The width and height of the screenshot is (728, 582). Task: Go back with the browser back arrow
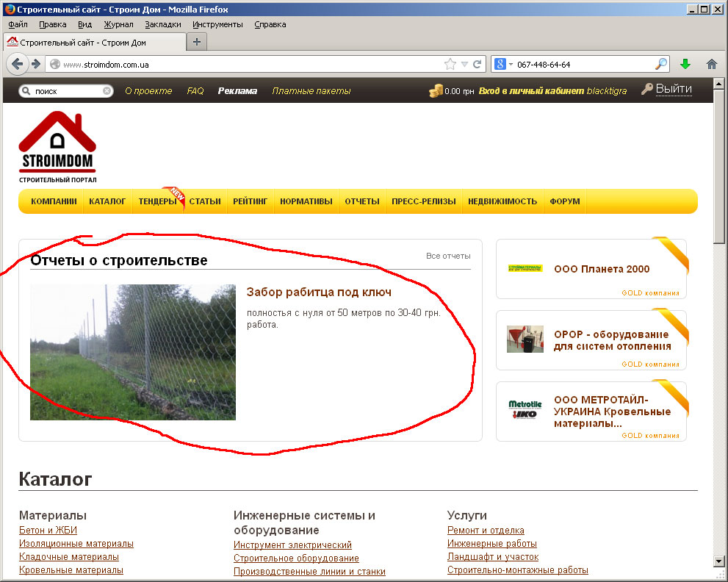click(x=17, y=64)
